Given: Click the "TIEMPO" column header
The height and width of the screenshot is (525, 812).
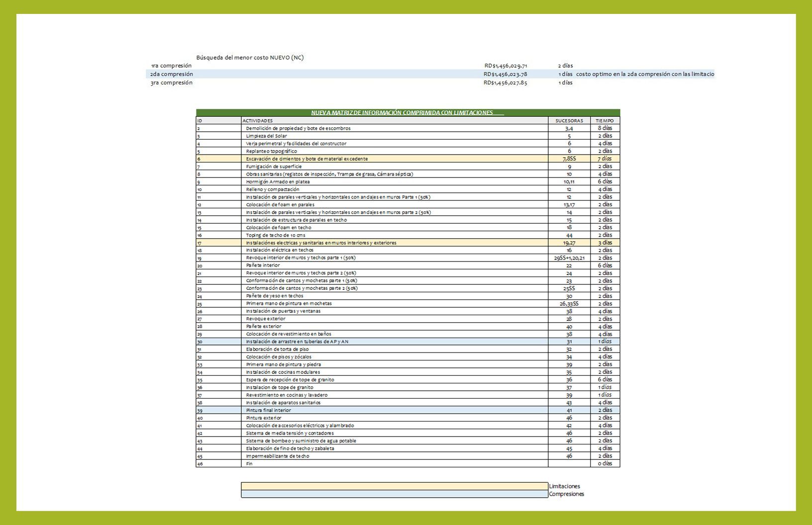Looking at the screenshot, I should click(605, 121).
